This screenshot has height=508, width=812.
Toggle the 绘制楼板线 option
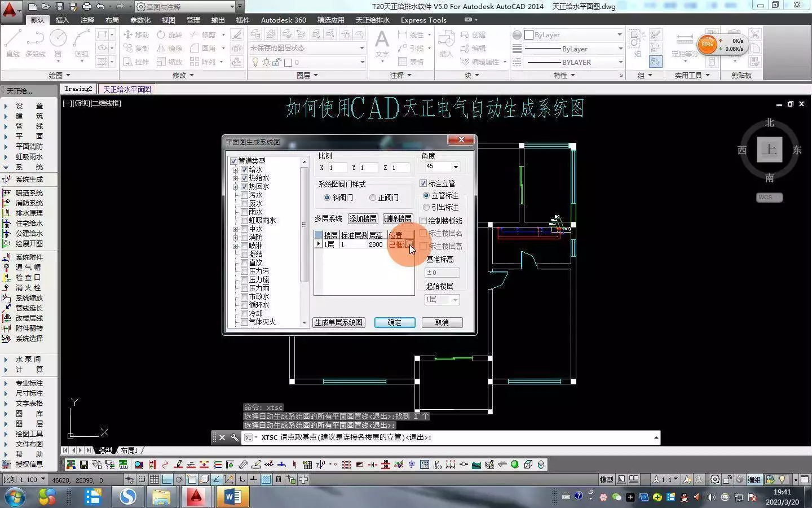click(423, 220)
